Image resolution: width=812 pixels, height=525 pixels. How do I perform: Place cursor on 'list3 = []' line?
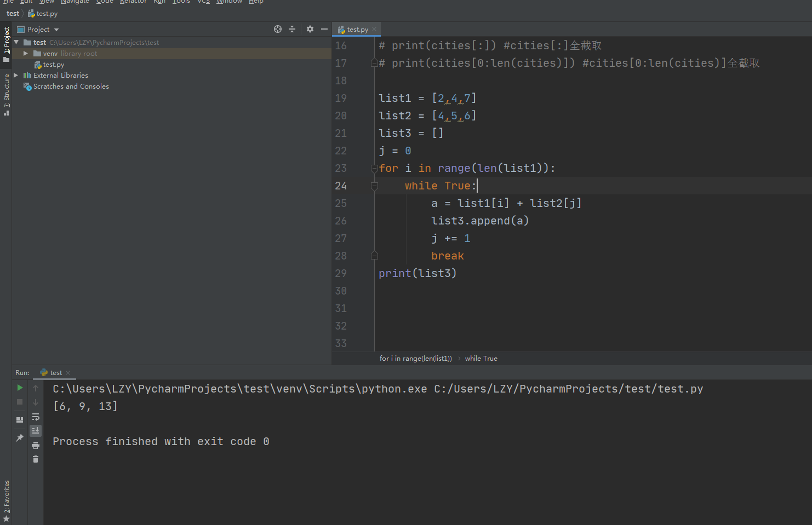tap(411, 133)
